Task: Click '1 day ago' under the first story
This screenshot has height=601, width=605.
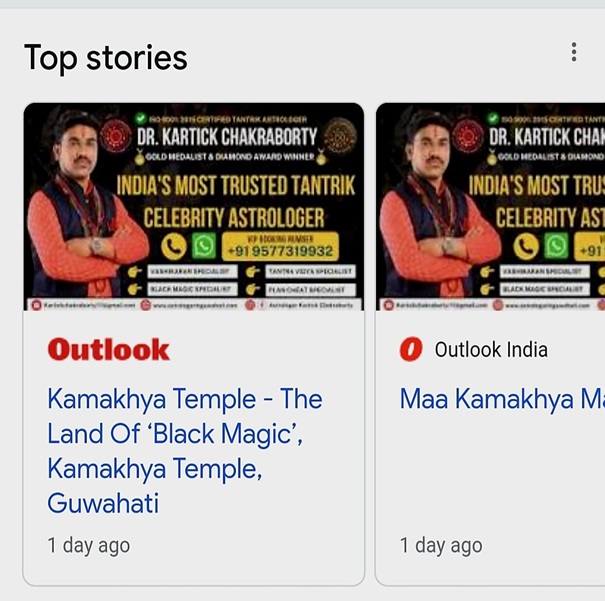Action: 88,545
